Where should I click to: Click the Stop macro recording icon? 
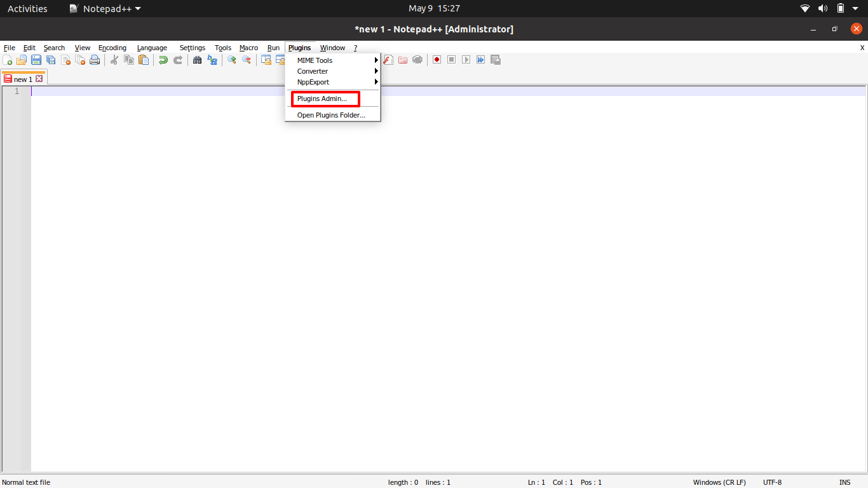click(451, 60)
